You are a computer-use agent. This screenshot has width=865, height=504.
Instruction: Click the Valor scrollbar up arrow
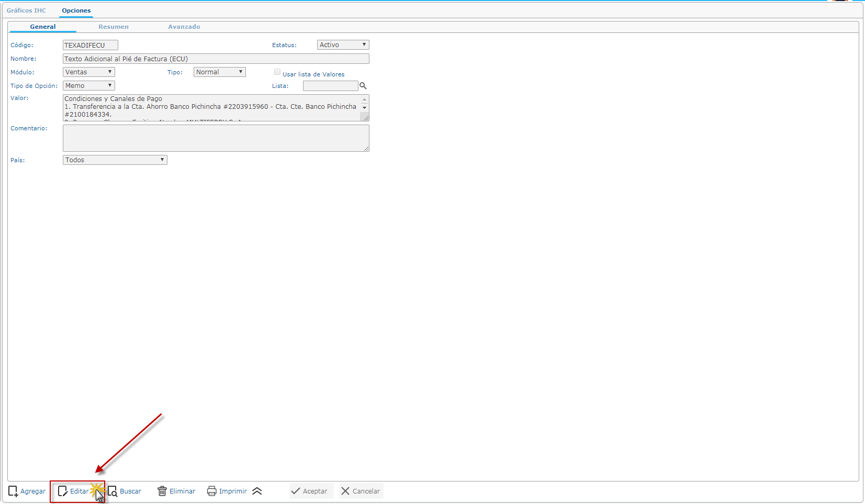tap(365, 99)
